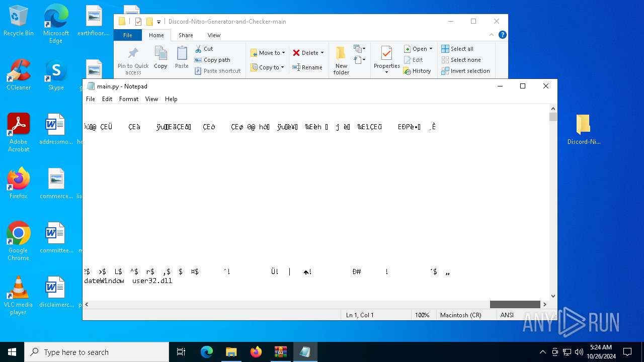
Task: Open Adobe Acrobat desktop shortcut
Action: (19, 133)
